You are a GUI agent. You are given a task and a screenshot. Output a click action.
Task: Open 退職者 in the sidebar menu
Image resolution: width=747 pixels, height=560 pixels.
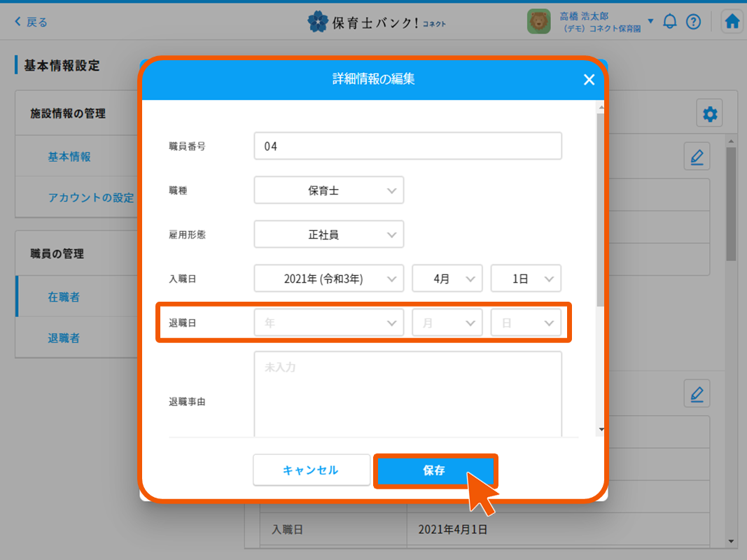[64, 339]
